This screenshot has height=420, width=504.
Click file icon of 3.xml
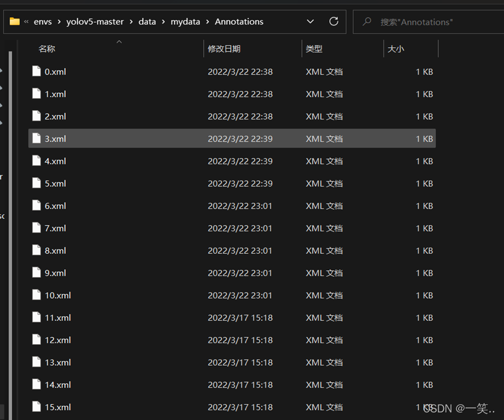(37, 139)
